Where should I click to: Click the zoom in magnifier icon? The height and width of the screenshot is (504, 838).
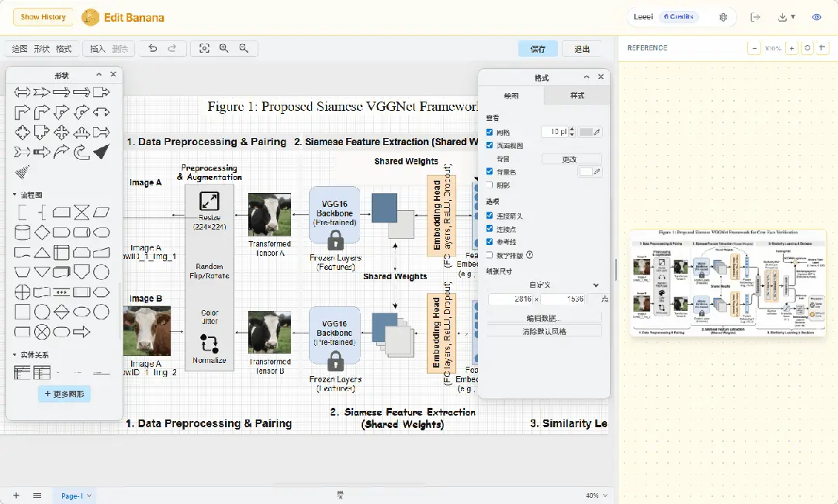224,48
